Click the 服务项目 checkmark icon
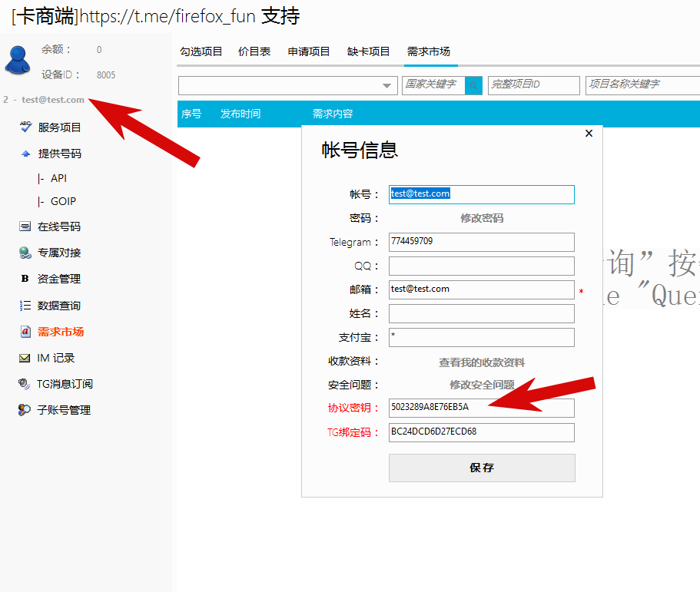700x592 pixels. tap(26, 127)
